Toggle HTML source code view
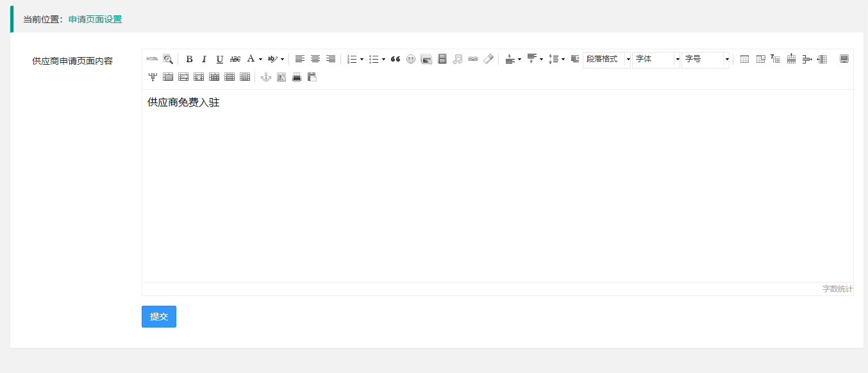 (152, 59)
